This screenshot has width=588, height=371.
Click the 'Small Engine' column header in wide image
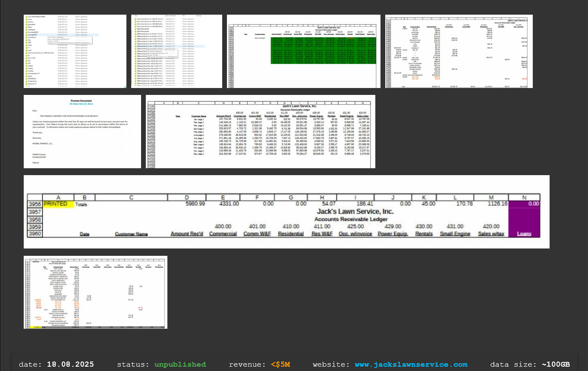[455, 234]
